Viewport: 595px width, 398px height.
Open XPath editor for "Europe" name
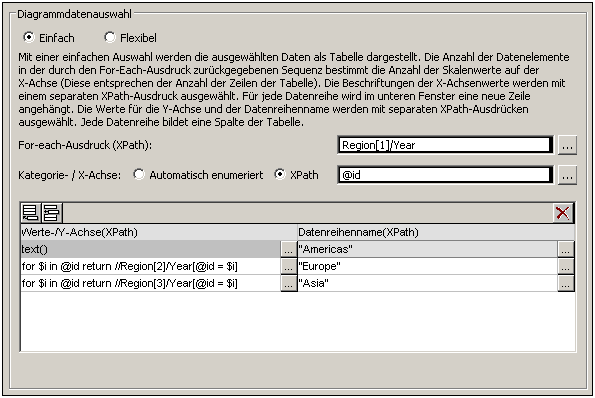(x=565, y=266)
